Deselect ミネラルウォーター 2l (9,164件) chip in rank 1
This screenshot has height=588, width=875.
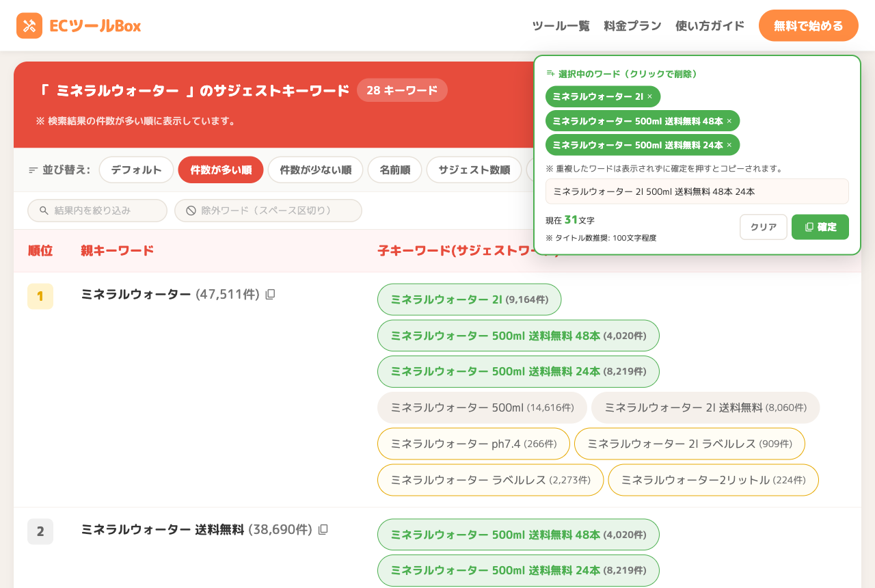click(469, 299)
